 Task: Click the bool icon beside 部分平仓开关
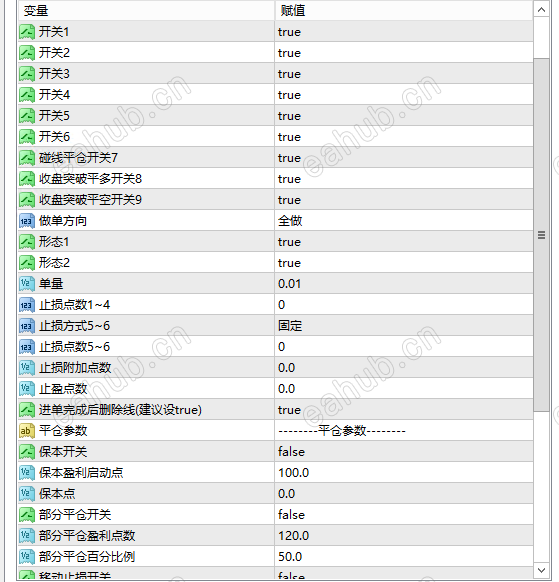[x=27, y=514]
